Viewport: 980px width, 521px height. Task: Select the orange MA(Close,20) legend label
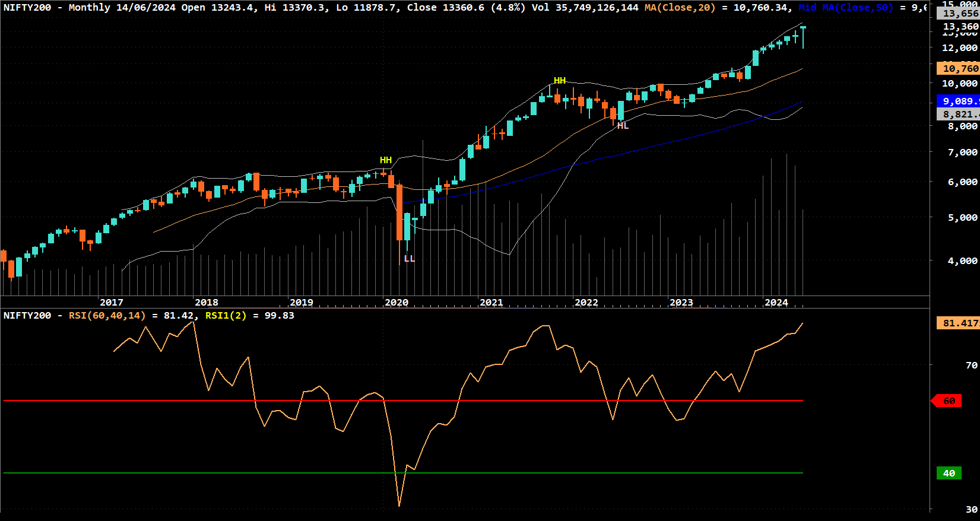[x=680, y=7]
